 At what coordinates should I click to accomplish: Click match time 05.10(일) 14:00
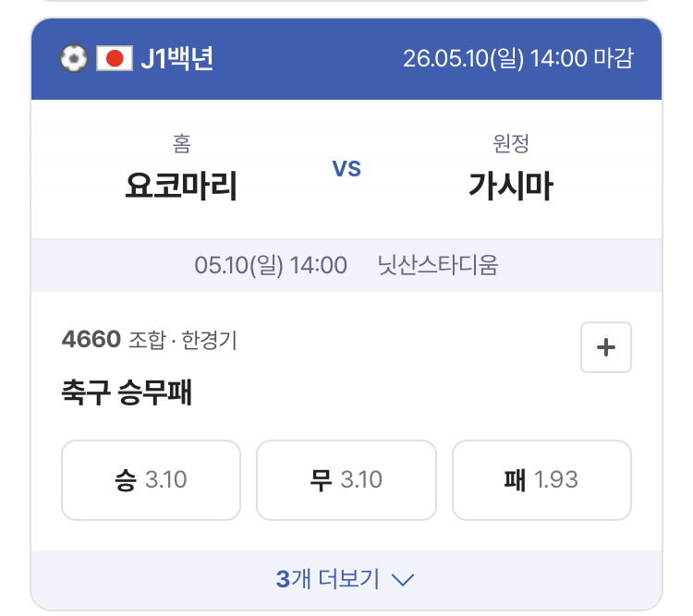pyautogui.click(x=271, y=266)
